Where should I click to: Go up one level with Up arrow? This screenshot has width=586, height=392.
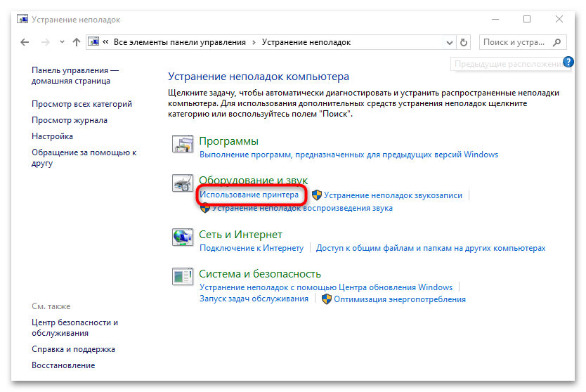coord(77,42)
